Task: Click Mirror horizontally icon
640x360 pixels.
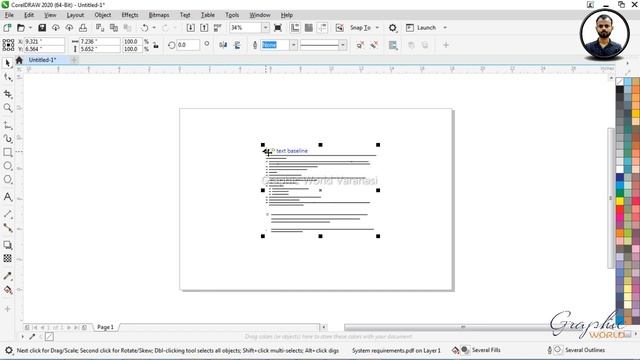Action: 223,45
